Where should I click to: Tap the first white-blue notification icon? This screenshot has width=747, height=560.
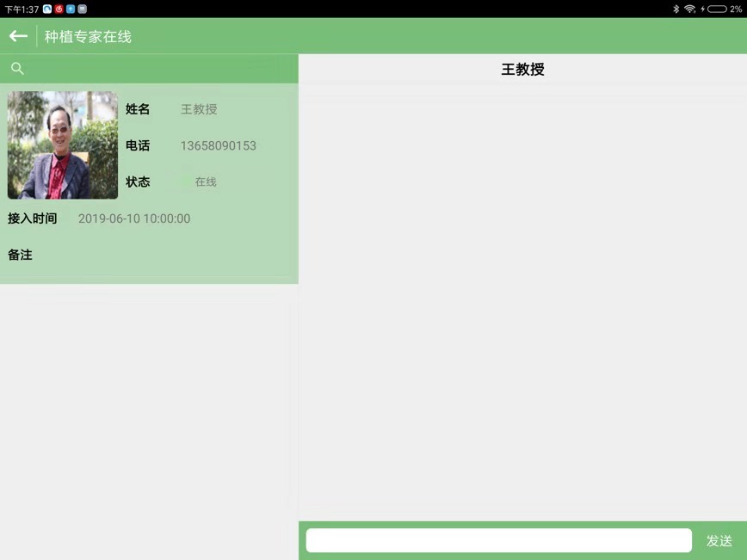47,9
